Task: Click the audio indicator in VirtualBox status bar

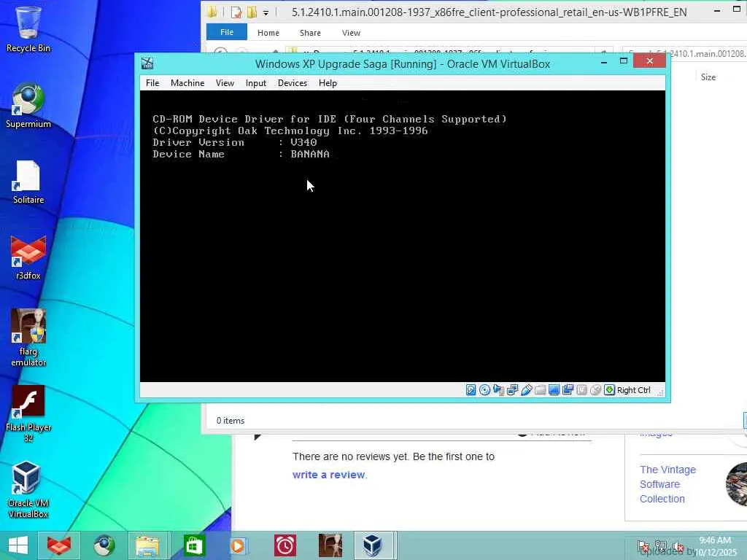Action: pos(498,390)
